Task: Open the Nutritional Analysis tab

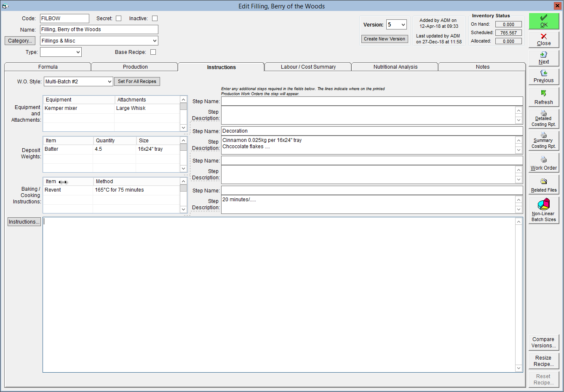Action: click(396, 67)
